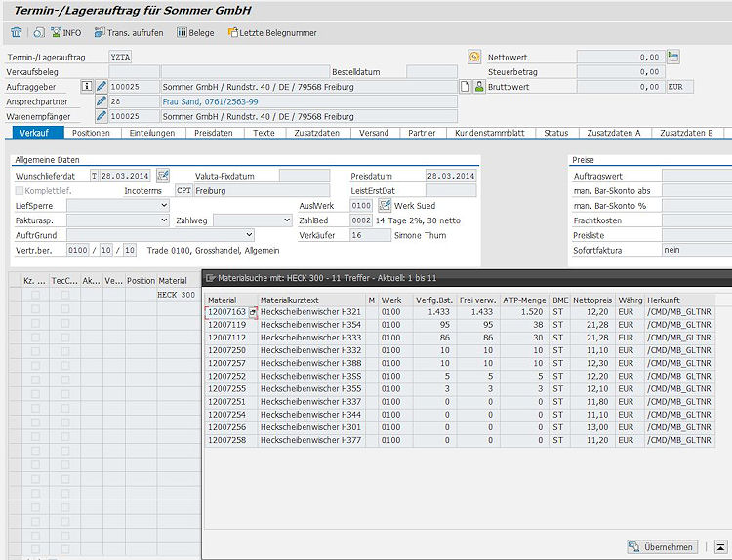Click the Wunschlieferdat date field
This screenshot has width=732, height=560.
point(125,176)
